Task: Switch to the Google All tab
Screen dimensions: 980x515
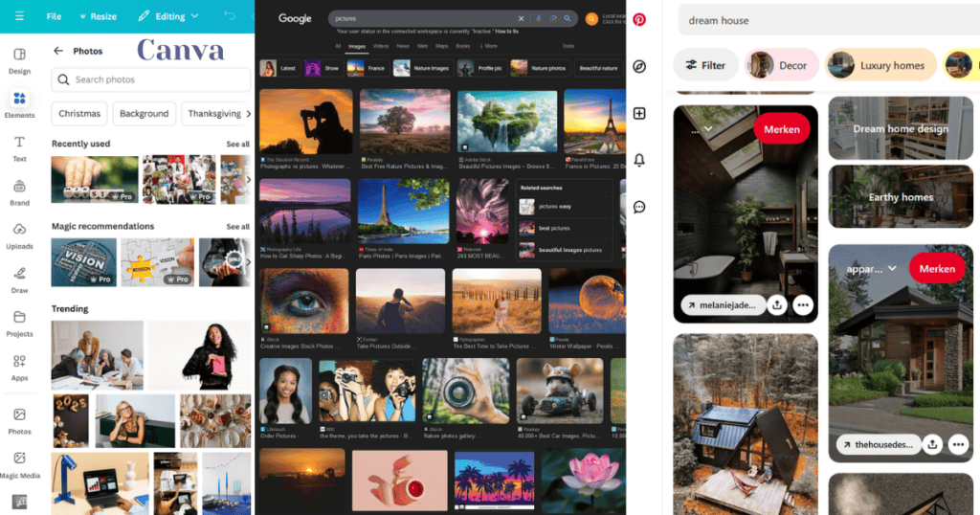Action: pyautogui.click(x=338, y=46)
